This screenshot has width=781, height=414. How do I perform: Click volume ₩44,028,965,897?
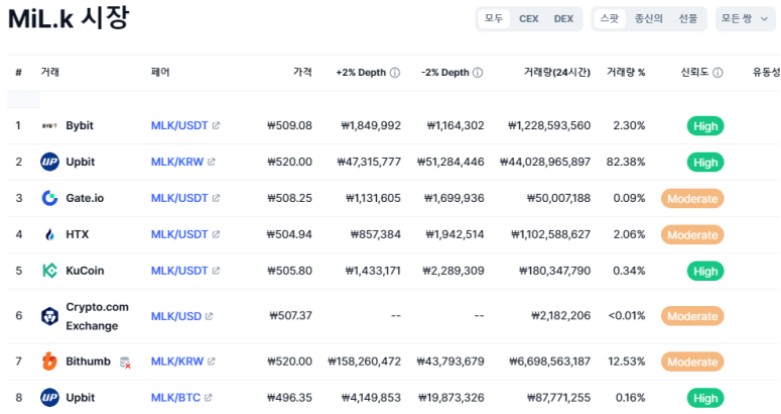click(x=545, y=162)
